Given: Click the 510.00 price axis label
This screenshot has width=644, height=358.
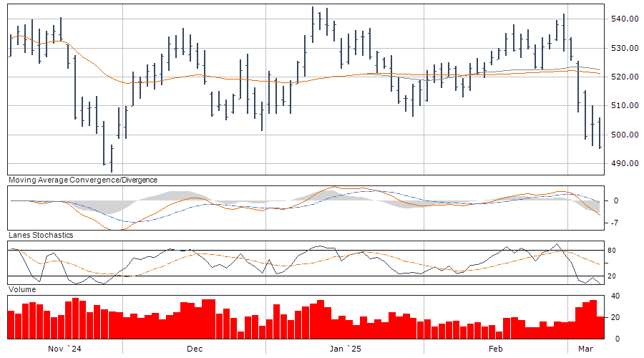Looking at the screenshot, I should (x=624, y=106).
